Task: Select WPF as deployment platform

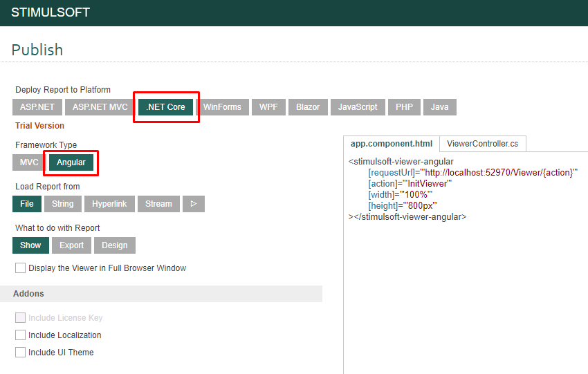Action: click(268, 107)
